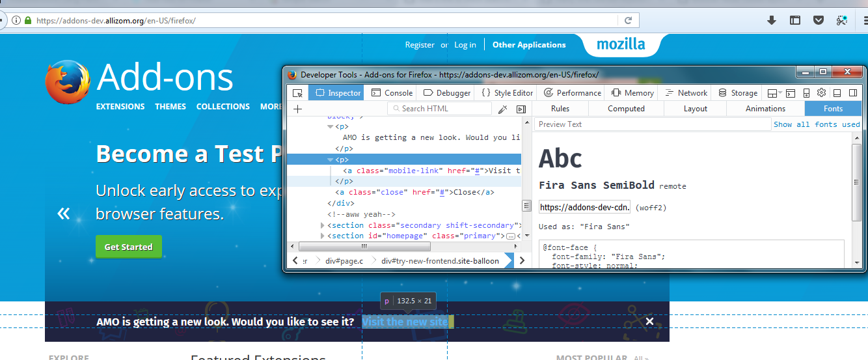This screenshot has height=360, width=868.
Task: Click the green padlock security icon
Action: pos(28,20)
